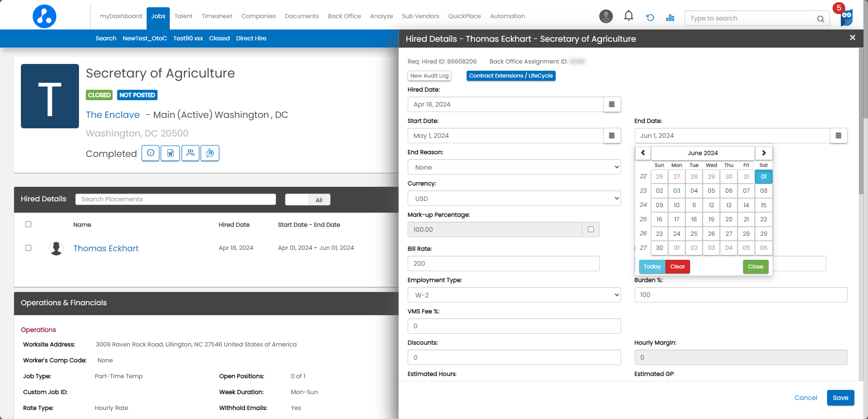The height and width of the screenshot is (419, 868).
Task: Expand the Employment Type W-2 dropdown
Action: (514, 295)
